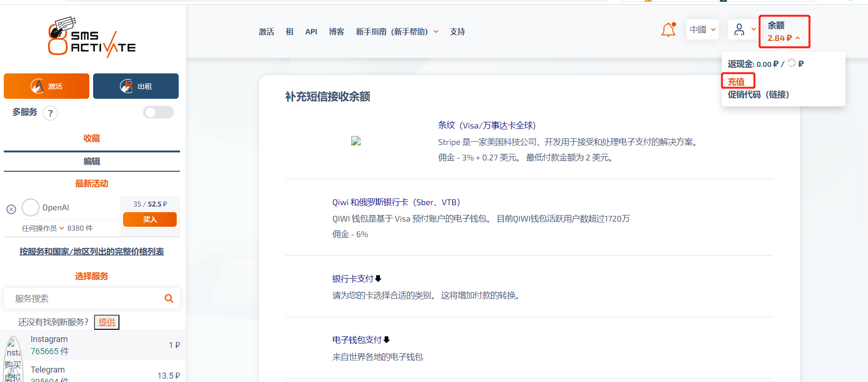Select the blue 出租 tab button

(x=136, y=86)
